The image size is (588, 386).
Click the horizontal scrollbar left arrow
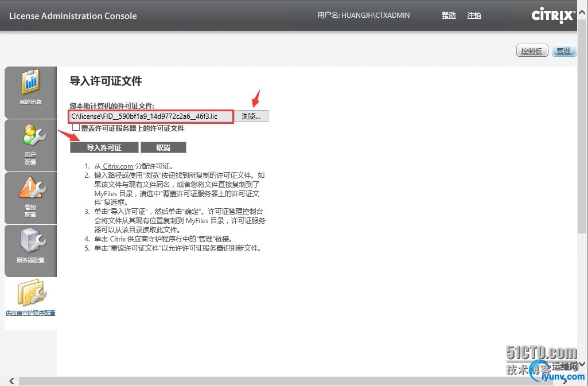point(11,381)
